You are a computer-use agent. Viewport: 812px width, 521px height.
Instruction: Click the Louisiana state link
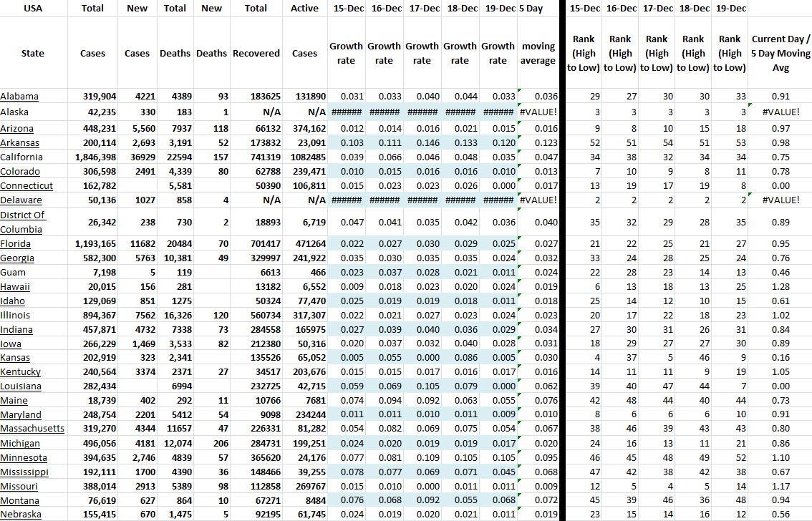(21, 386)
